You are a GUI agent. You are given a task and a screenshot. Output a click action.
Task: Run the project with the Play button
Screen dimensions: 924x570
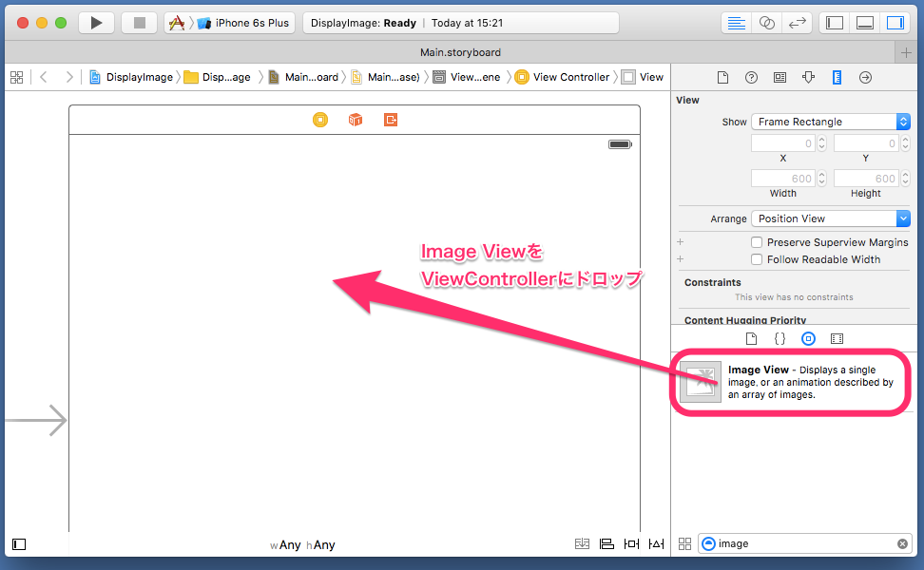pyautogui.click(x=97, y=23)
